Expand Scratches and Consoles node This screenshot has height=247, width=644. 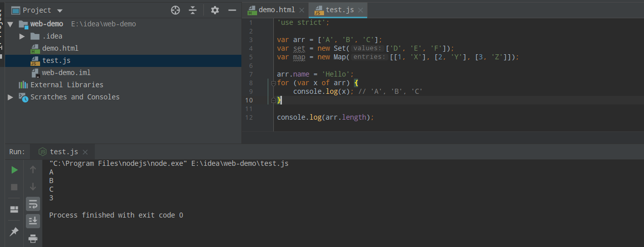pyautogui.click(x=10, y=97)
